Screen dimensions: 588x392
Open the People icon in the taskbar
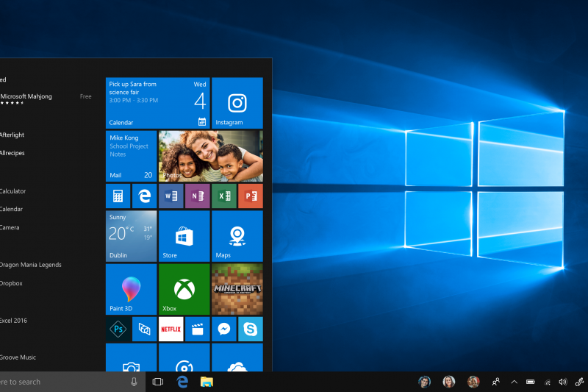[x=495, y=382]
